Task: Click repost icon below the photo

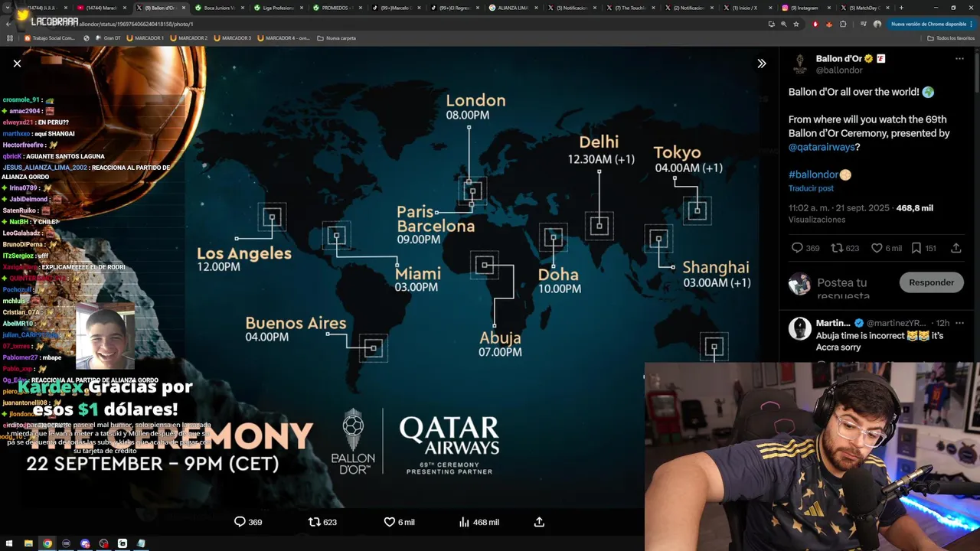Action: pos(314,522)
